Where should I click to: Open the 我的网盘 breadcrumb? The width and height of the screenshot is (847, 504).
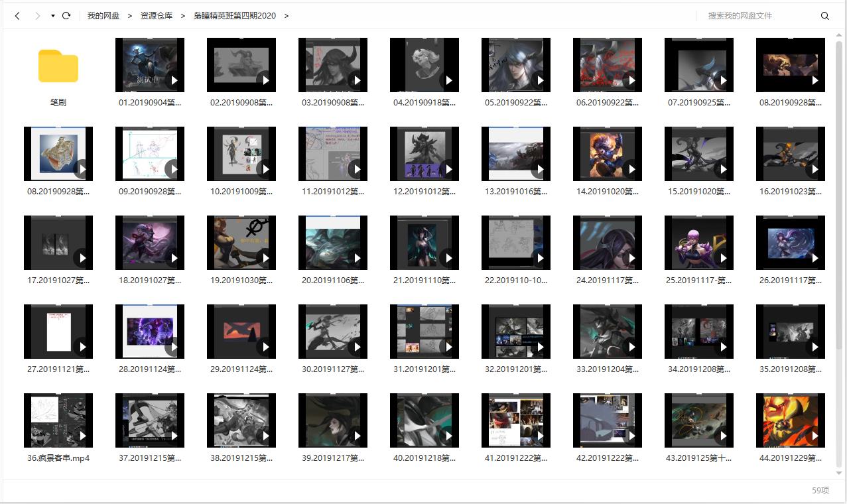tap(103, 16)
